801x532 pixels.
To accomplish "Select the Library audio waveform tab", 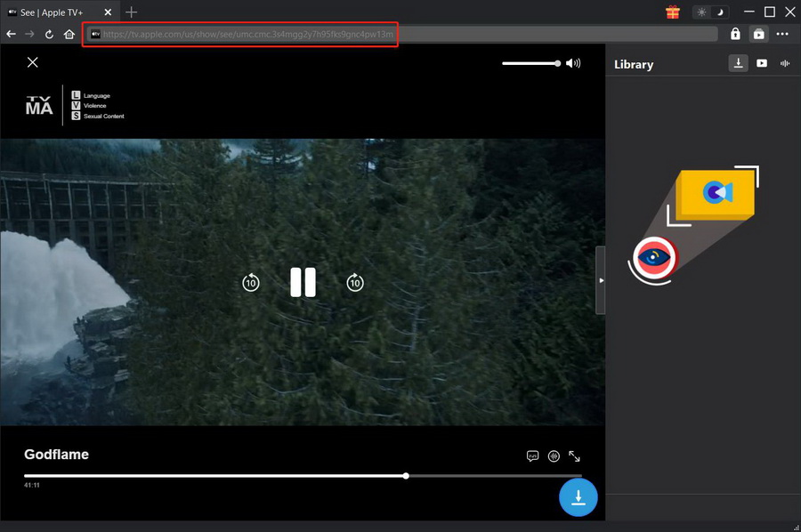I will (785, 63).
